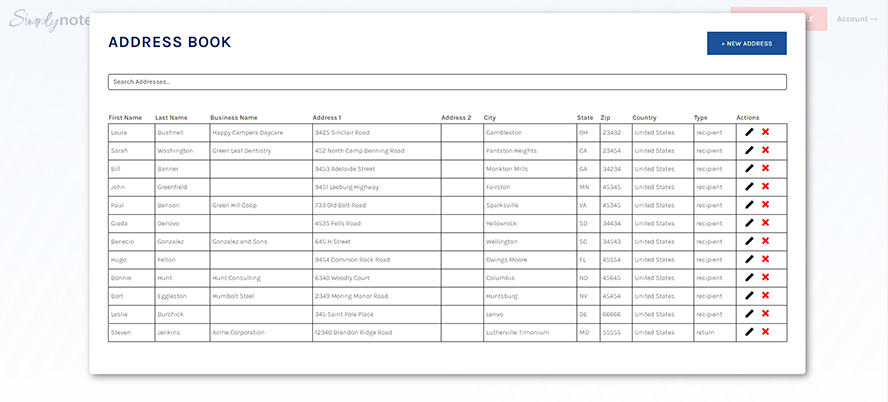Click the Last Name column header
The height and width of the screenshot is (402, 888).
click(x=171, y=118)
